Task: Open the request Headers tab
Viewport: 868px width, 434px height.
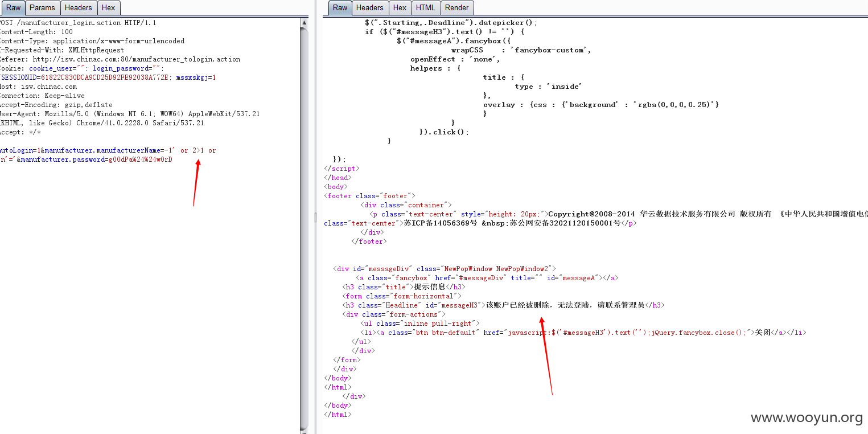Action: point(78,7)
